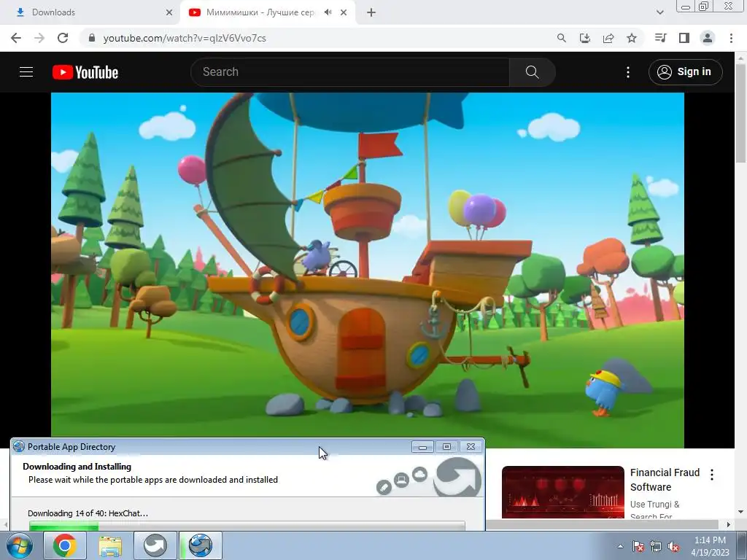
Task: Open Chrome profile avatar
Action: coord(708,38)
